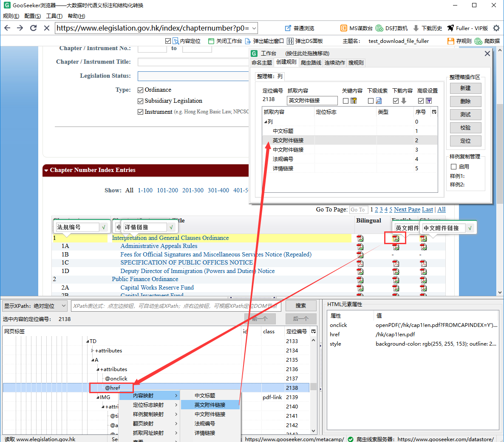Open the 规则(E) menu
The width and height of the screenshot is (504, 442).
coord(11,16)
